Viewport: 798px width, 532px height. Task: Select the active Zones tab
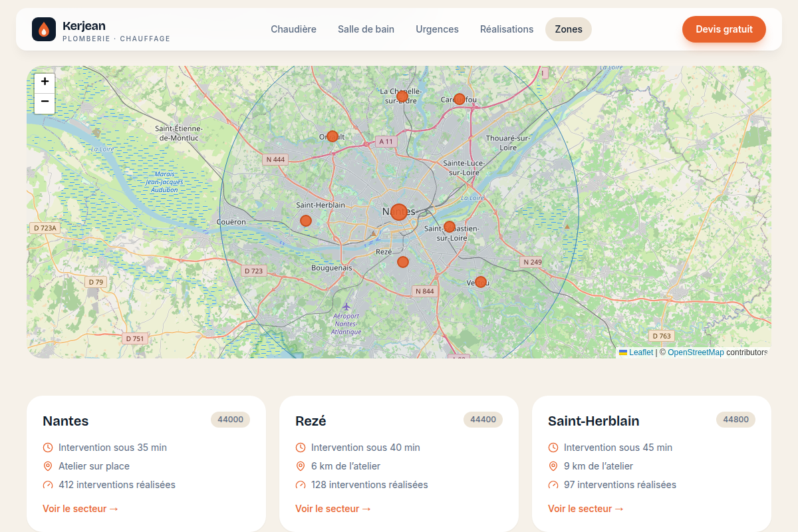[569, 29]
